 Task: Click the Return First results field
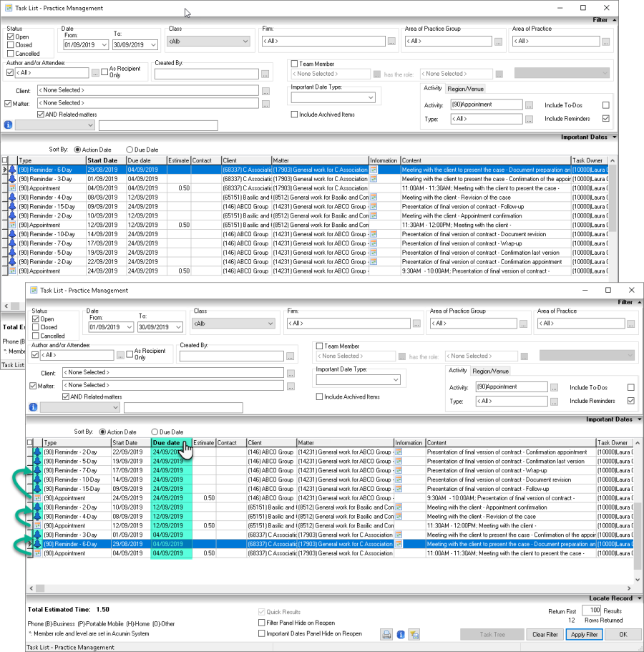[x=591, y=610]
